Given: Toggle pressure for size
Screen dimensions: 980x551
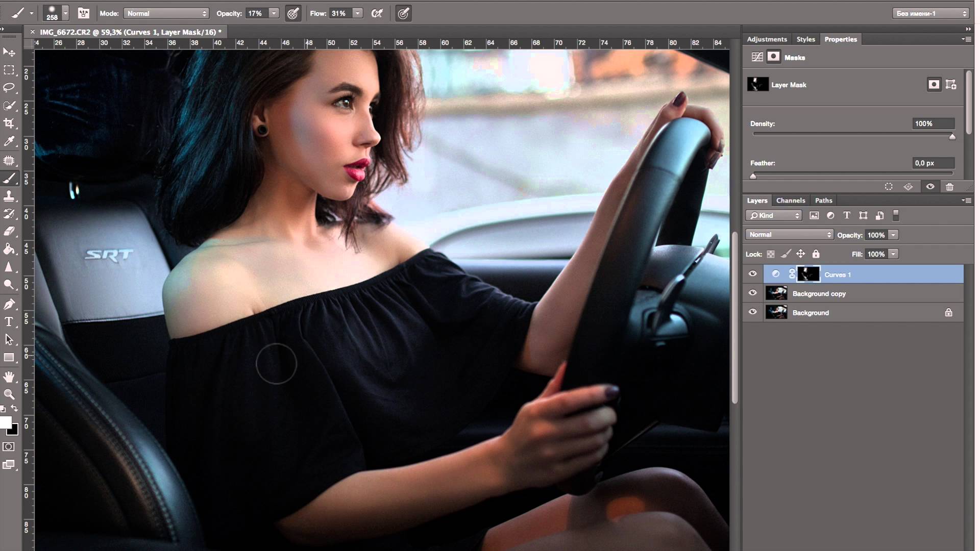Looking at the screenshot, I should point(403,13).
